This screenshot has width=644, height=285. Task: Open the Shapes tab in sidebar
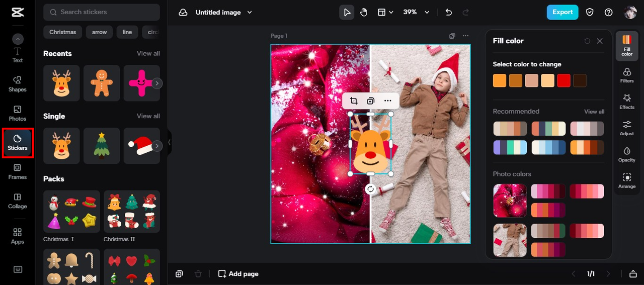coord(18,84)
